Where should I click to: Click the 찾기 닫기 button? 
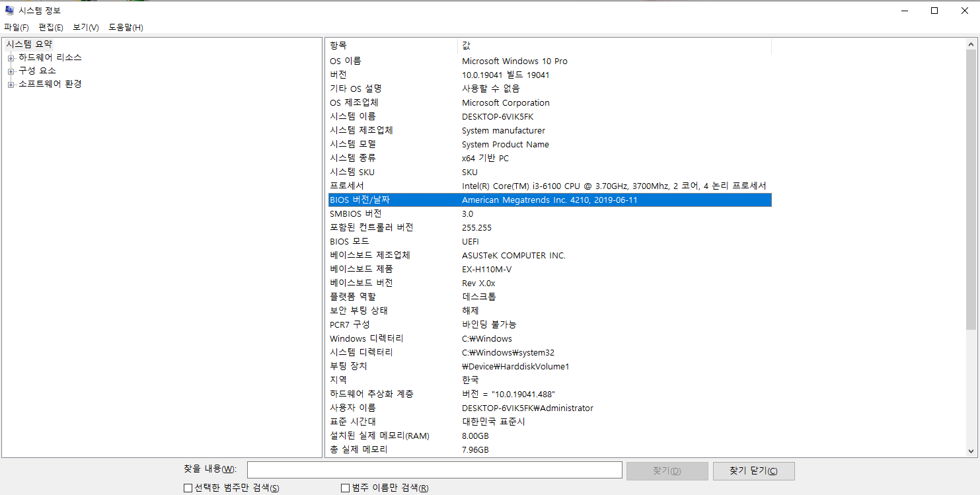[x=753, y=471]
